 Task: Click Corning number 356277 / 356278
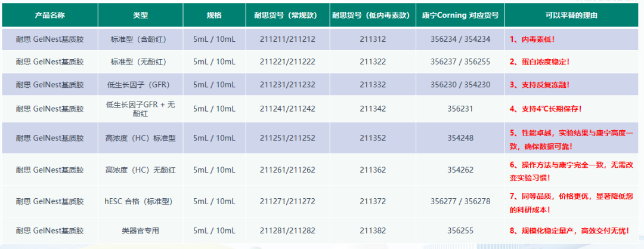(460, 201)
